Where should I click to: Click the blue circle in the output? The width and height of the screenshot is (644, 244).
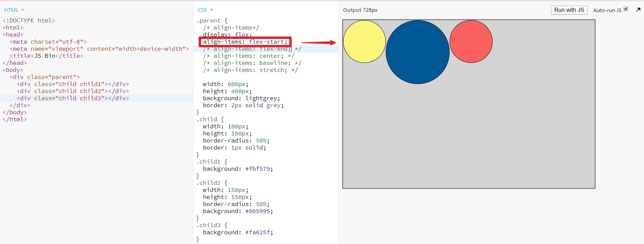point(418,52)
